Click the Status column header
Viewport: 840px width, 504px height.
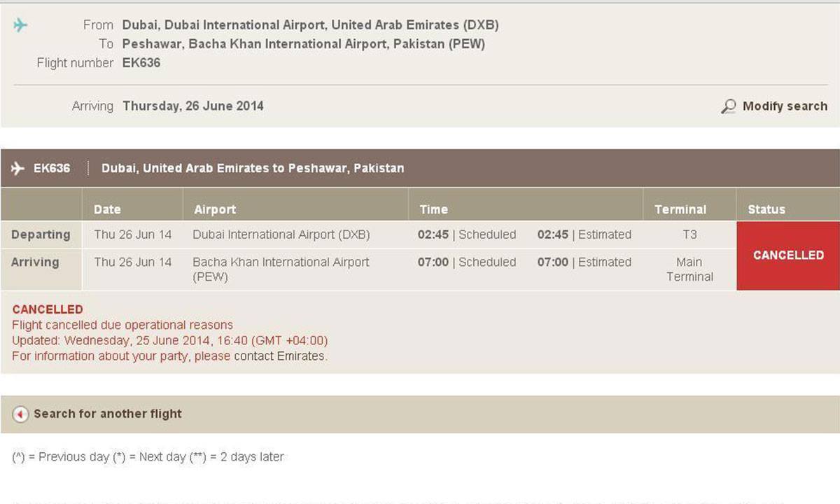[x=766, y=209]
